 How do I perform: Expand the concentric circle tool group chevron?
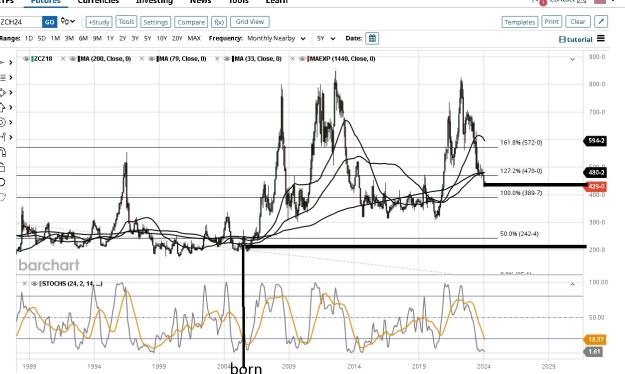[x=10, y=122]
